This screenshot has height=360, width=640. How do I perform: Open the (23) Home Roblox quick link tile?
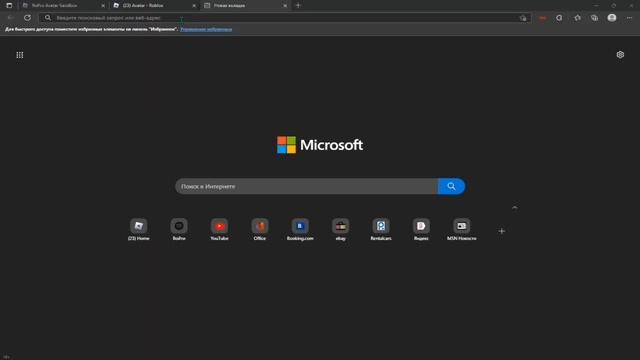[x=139, y=229]
